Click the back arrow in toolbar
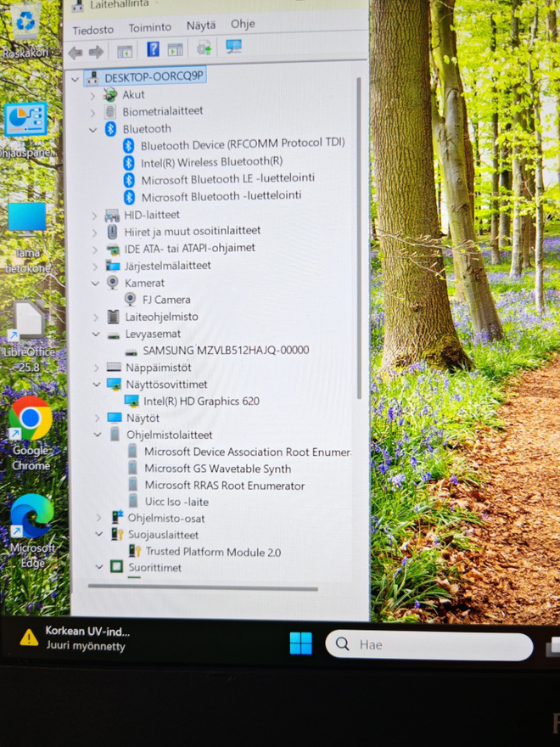 pos(76,53)
